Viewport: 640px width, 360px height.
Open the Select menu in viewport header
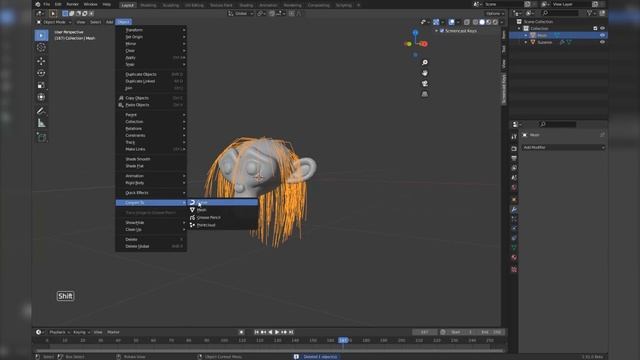tap(96, 22)
